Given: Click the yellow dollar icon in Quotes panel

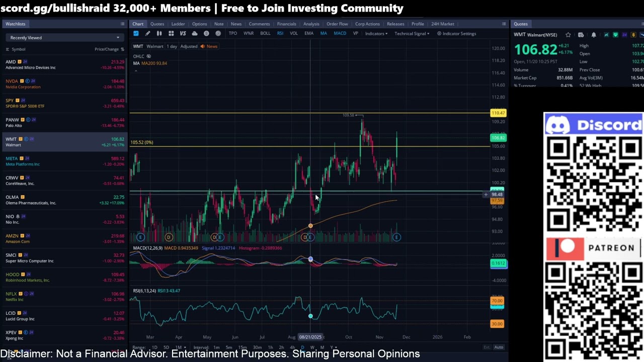Looking at the screenshot, I should pos(633,35).
